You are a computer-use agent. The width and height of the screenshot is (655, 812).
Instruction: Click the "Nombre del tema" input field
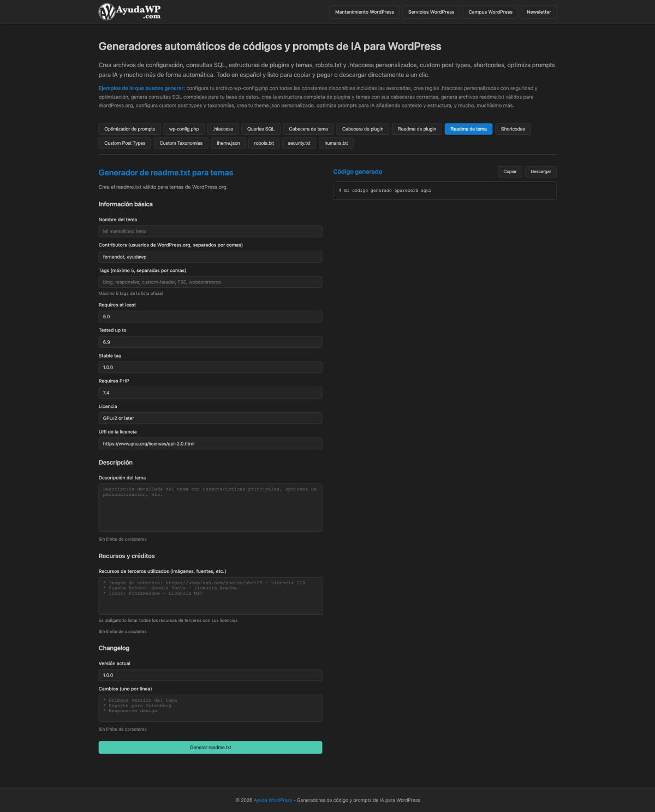click(x=210, y=231)
